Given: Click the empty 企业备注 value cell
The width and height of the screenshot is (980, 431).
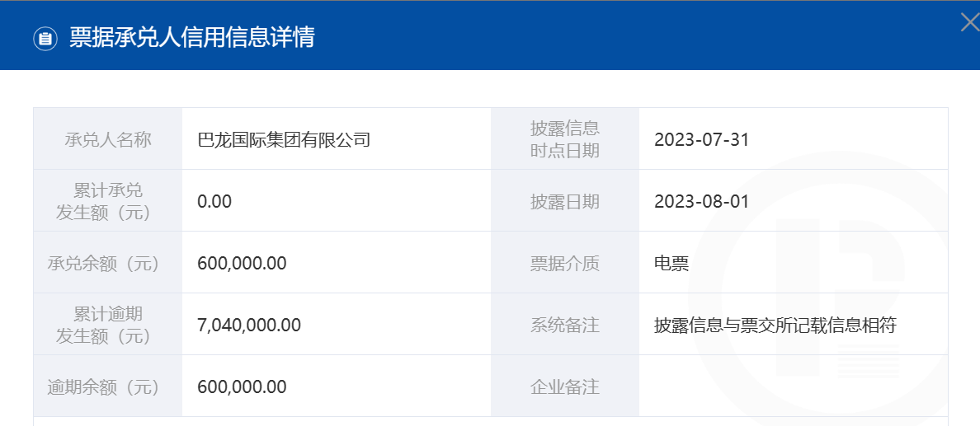Looking at the screenshot, I should click(793, 386).
